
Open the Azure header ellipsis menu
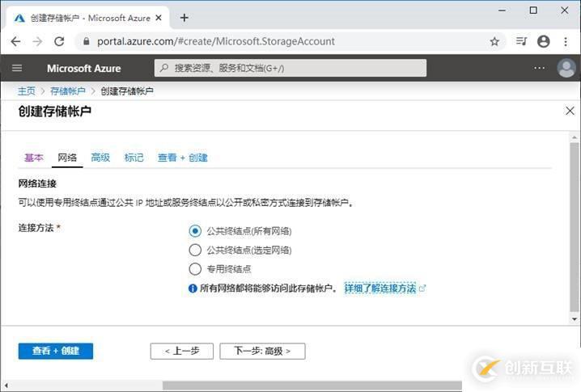point(539,68)
